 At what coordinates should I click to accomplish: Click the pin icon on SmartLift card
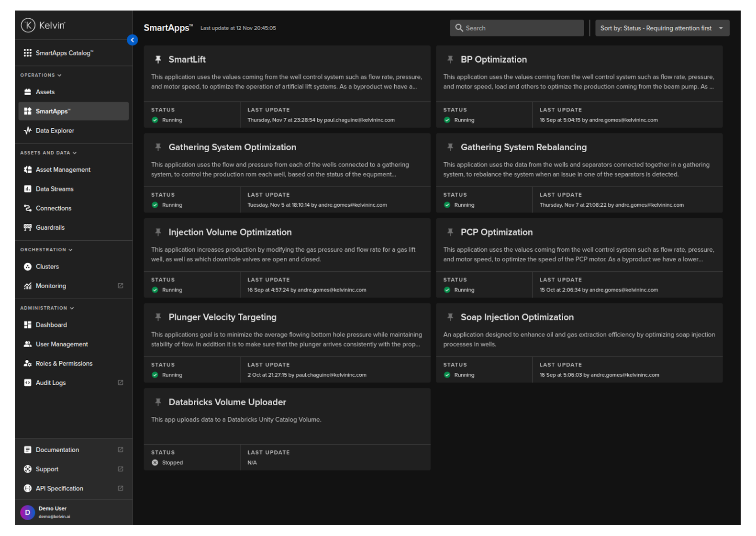click(x=158, y=59)
